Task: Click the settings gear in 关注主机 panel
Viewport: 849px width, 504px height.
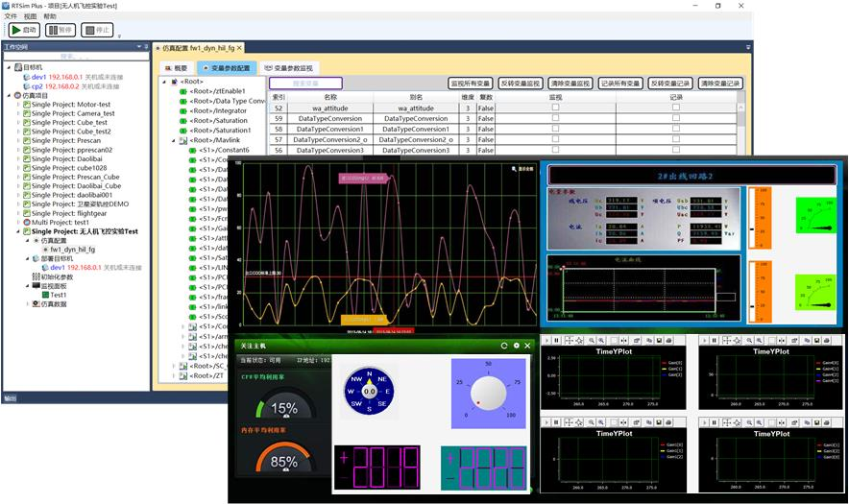Action: (516, 345)
